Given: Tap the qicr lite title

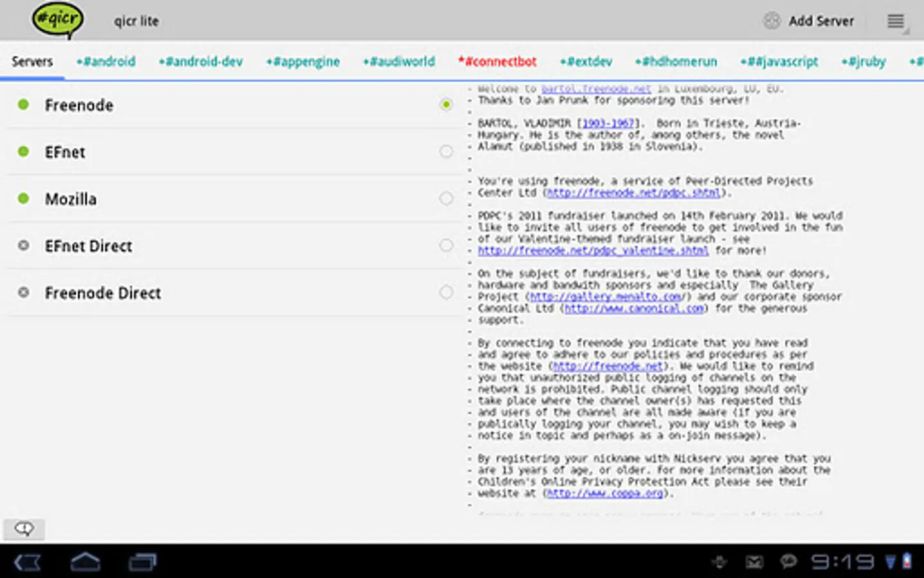Looking at the screenshot, I should tap(136, 21).
